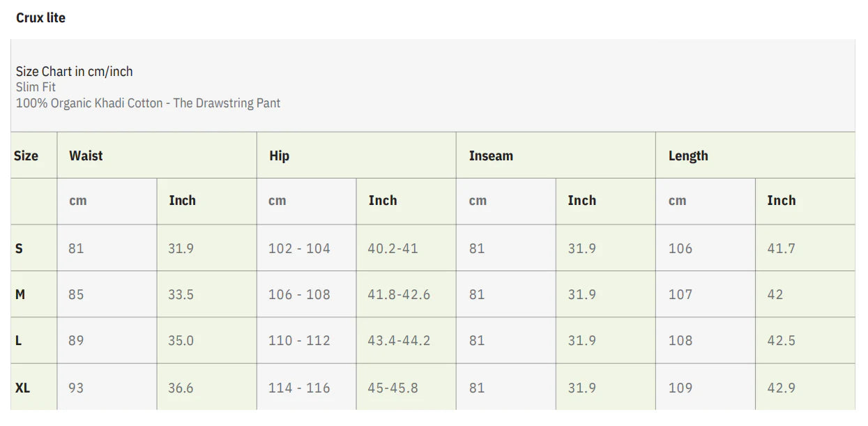The height and width of the screenshot is (426, 868).
Task: Select the size 'M' row label
Action: 20,294
